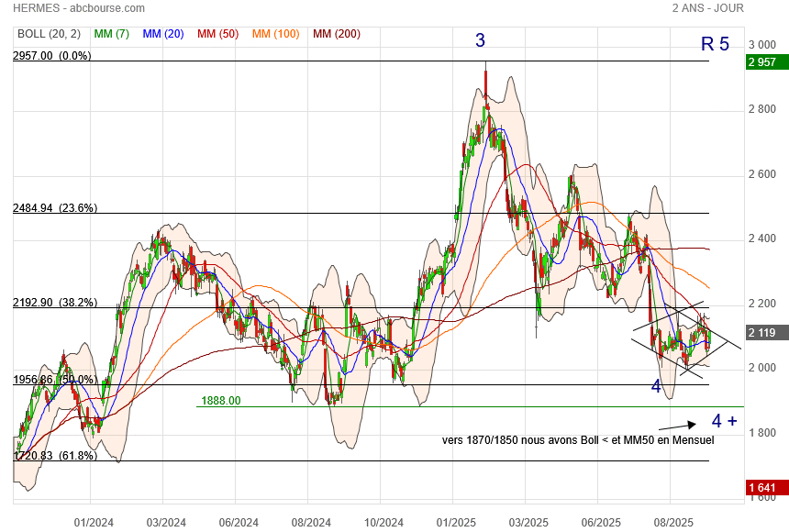Click the 2192.90 (38.2%) Fibonacci label
This screenshot has width=789, height=532.
tap(55, 303)
